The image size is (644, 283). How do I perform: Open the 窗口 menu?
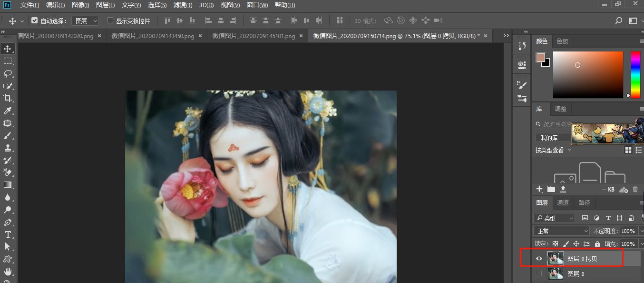[x=257, y=5]
